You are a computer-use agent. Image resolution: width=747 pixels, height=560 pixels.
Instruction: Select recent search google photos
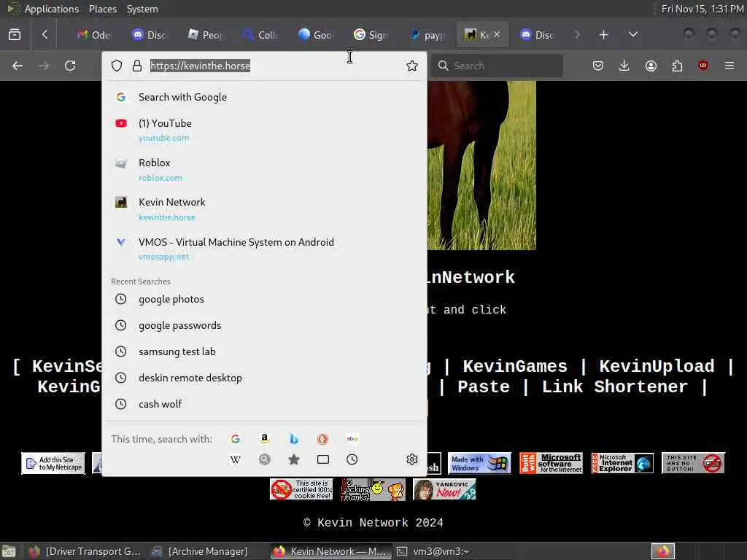click(264, 299)
